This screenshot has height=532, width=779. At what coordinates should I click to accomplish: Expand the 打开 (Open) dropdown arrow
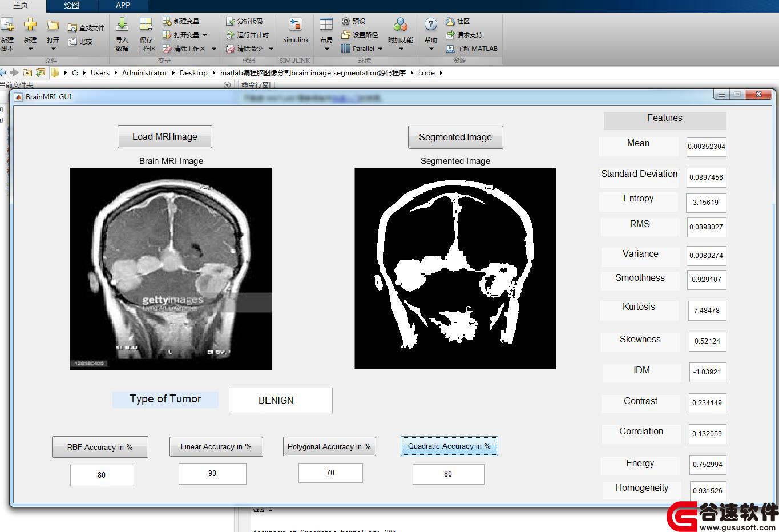pos(53,49)
